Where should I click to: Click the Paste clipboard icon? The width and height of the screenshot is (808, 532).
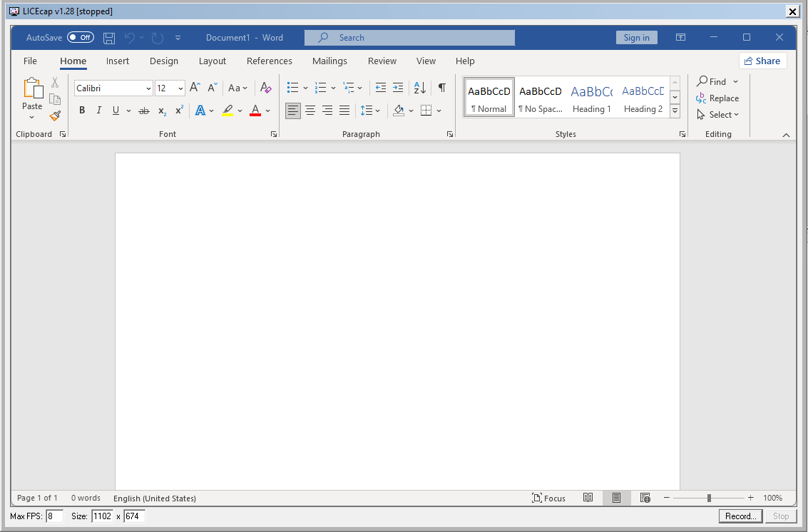click(33, 88)
